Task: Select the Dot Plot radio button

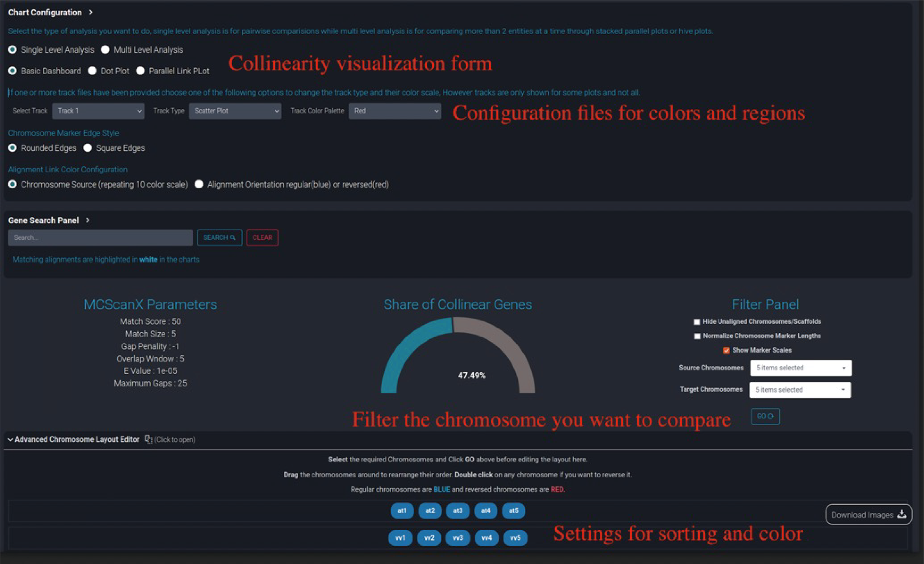Action: click(92, 71)
